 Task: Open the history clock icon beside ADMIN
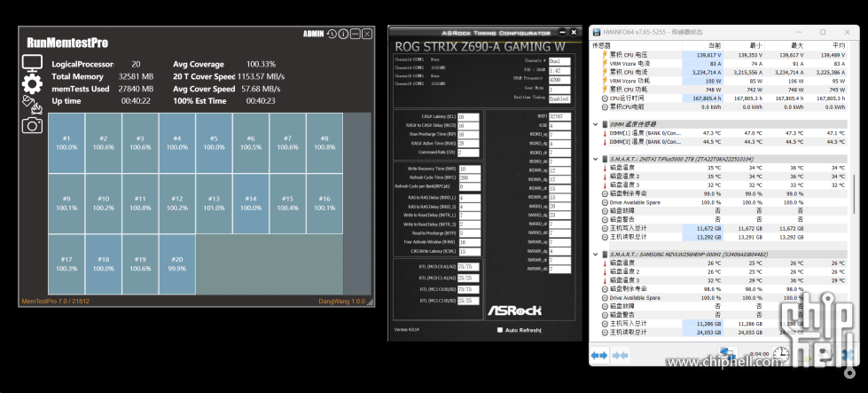[x=331, y=34]
